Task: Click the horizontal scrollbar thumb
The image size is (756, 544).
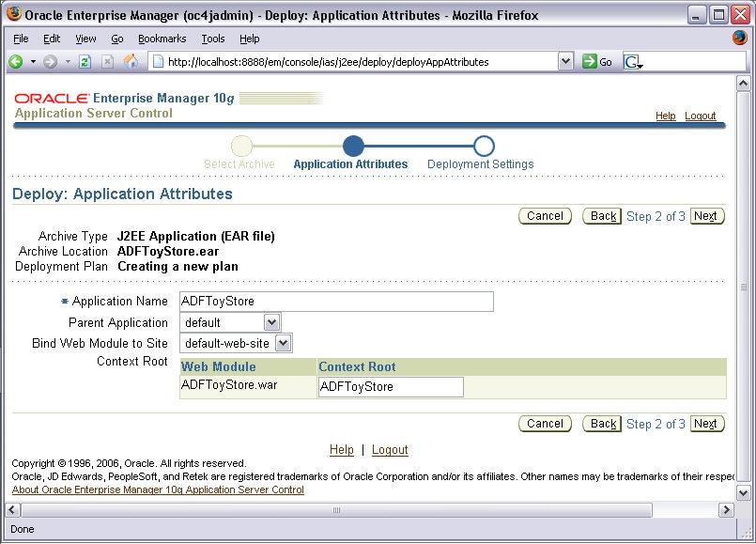Action: point(336,510)
